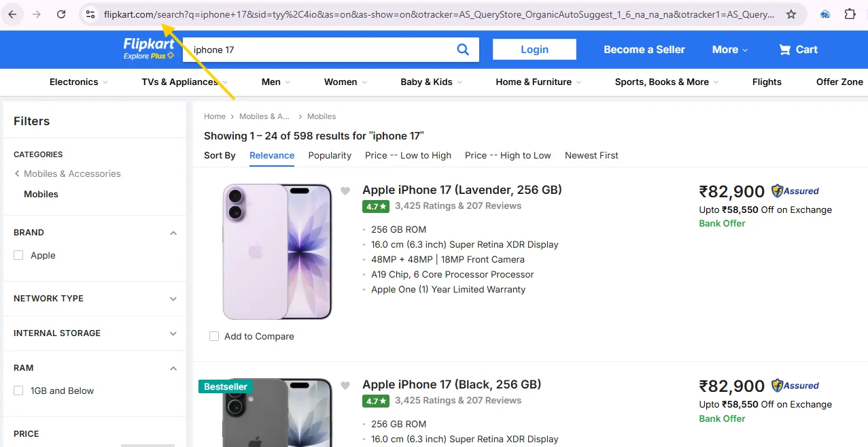Check Add to Compare on first iPhone
The image size is (868, 447).
(214, 335)
